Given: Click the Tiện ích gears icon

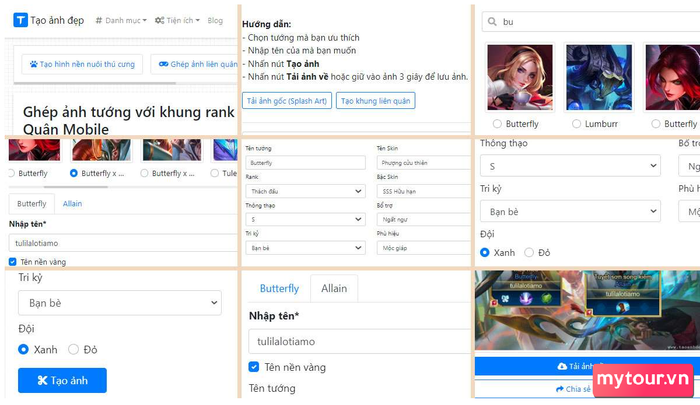Looking at the screenshot, I should point(159,20).
